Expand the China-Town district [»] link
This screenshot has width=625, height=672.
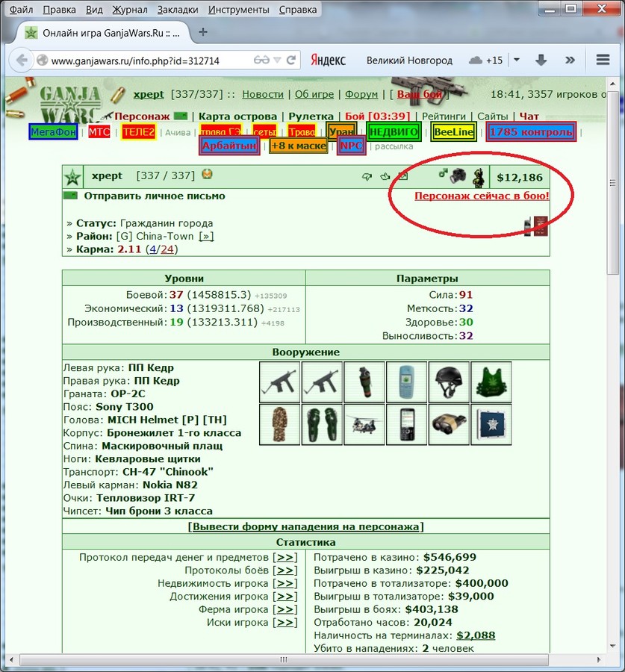(x=206, y=236)
